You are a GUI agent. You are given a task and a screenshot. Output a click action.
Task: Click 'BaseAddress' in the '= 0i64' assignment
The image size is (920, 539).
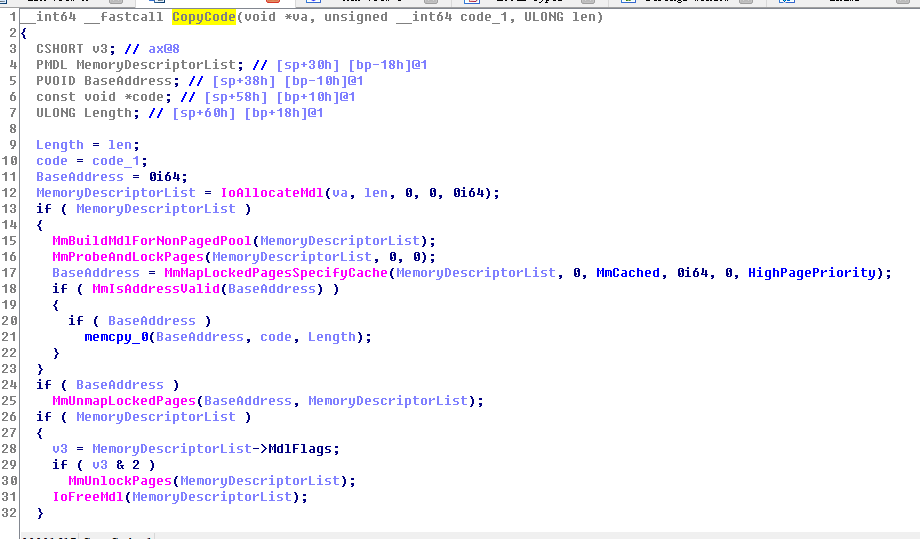tap(80, 177)
